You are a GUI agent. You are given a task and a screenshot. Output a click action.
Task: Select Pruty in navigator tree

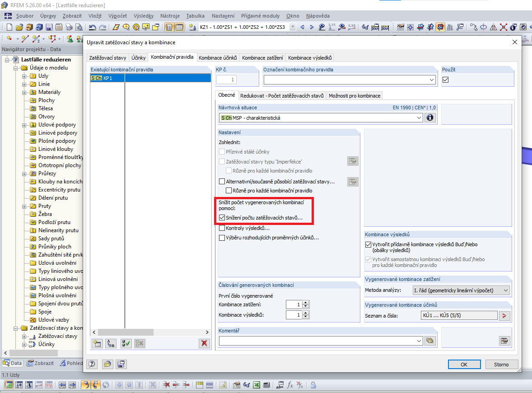(44, 206)
